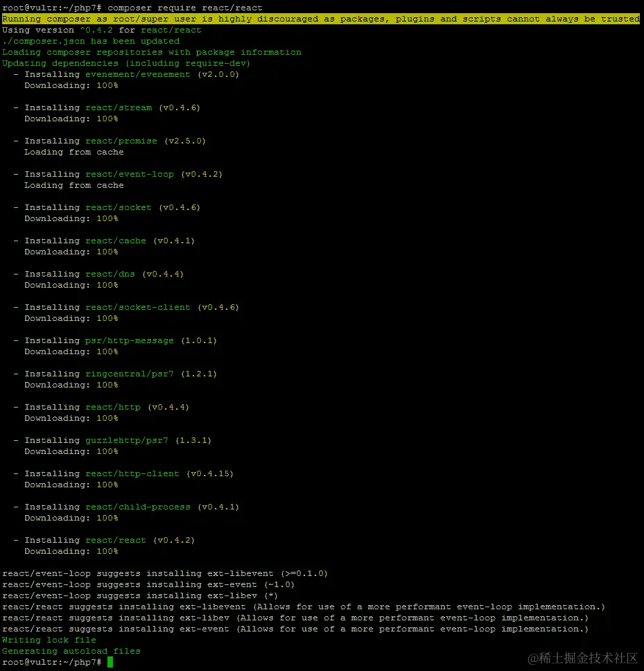The height and width of the screenshot is (671, 644).
Task: Click the command text 'composer require react/react'
Action: pos(184,8)
